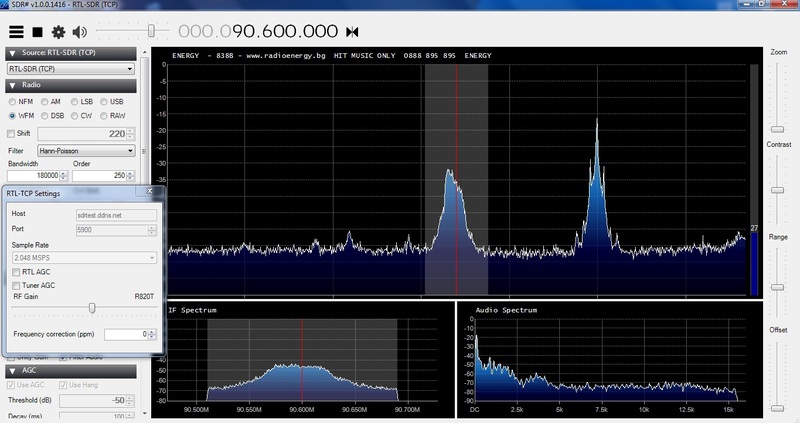The width and height of the screenshot is (800, 423).
Task: Mute audio via the speaker icon
Action: coord(80,32)
